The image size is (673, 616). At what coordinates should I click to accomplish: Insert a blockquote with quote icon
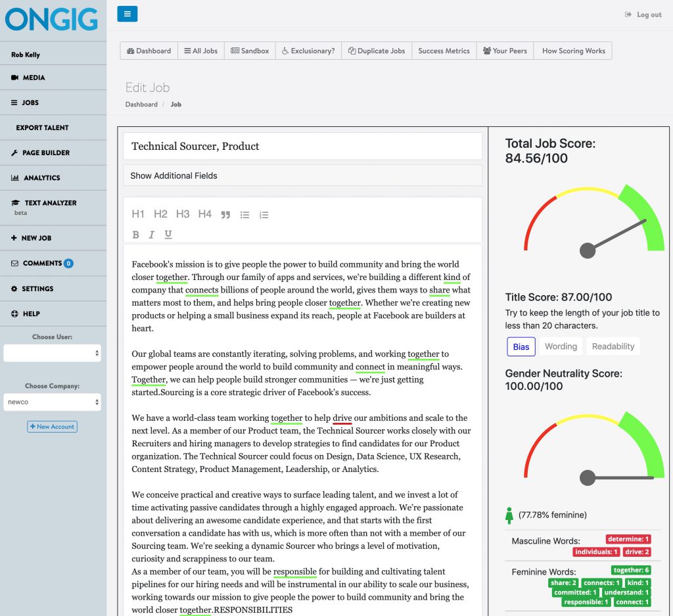pyautogui.click(x=225, y=214)
